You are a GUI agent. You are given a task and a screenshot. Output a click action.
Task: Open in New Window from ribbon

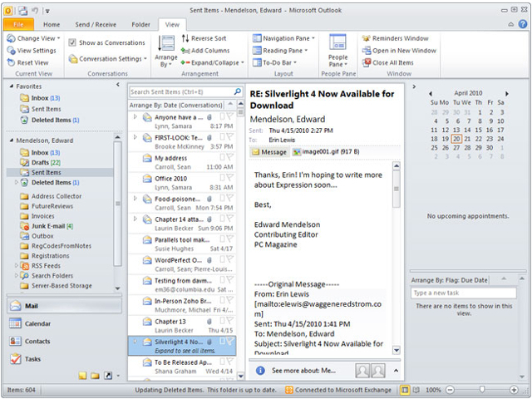[399, 51]
